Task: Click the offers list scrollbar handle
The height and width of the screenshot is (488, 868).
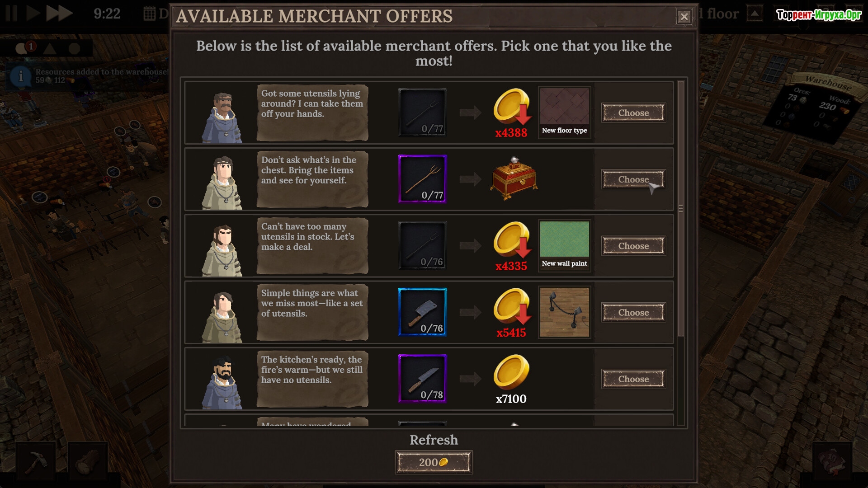Action: [x=681, y=208]
